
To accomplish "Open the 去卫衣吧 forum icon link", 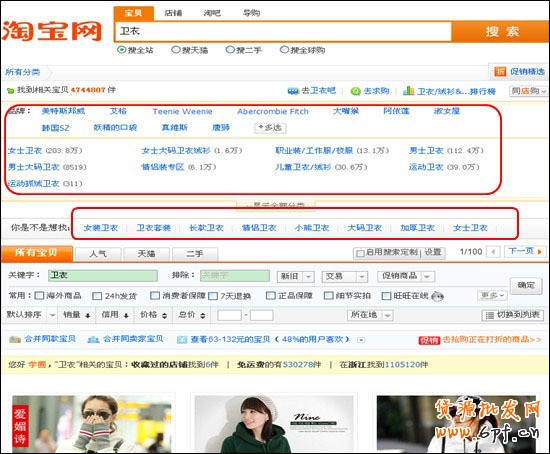I will pyautogui.click(x=293, y=91).
